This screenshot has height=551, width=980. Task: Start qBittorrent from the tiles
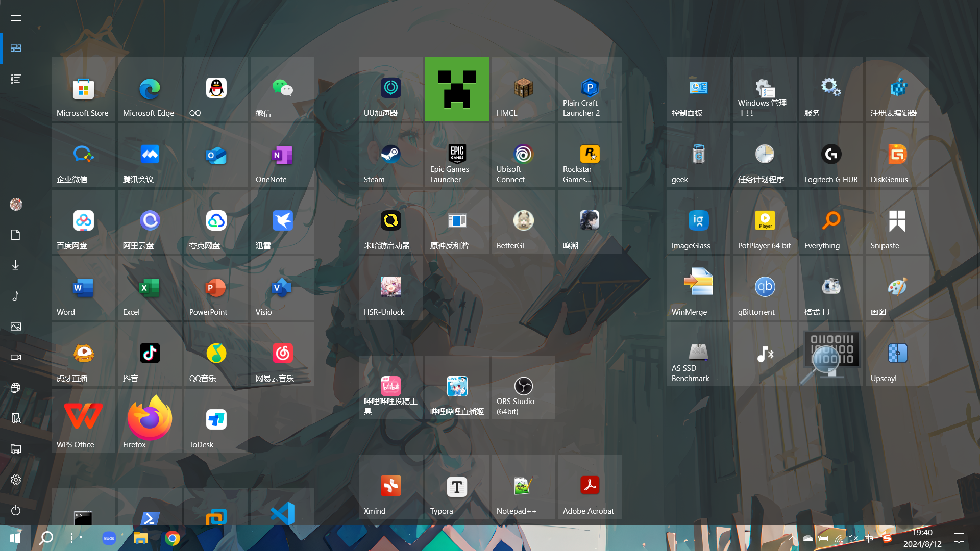click(x=765, y=288)
